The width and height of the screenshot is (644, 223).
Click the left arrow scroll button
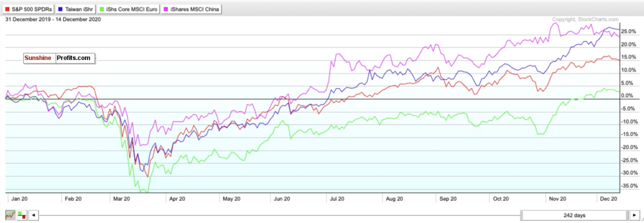coord(33,215)
